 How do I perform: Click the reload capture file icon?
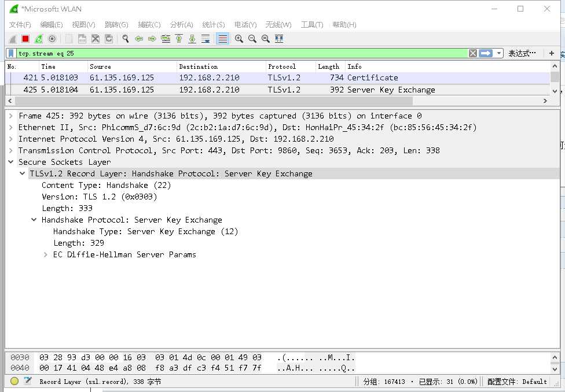109,39
